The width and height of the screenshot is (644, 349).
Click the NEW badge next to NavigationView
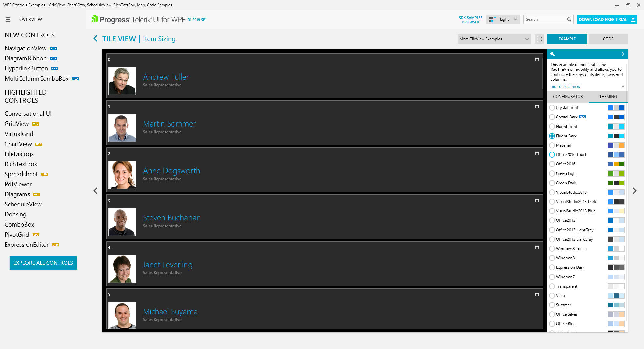click(53, 49)
